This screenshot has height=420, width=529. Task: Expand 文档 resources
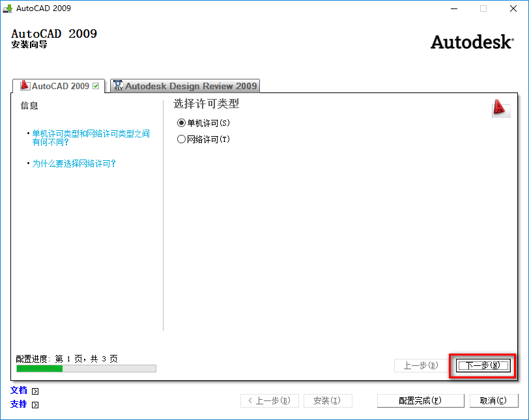click(18, 391)
